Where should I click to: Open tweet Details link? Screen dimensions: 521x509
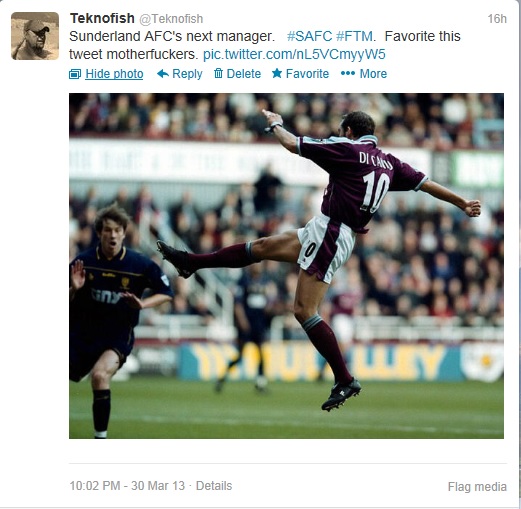click(x=214, y=486)
